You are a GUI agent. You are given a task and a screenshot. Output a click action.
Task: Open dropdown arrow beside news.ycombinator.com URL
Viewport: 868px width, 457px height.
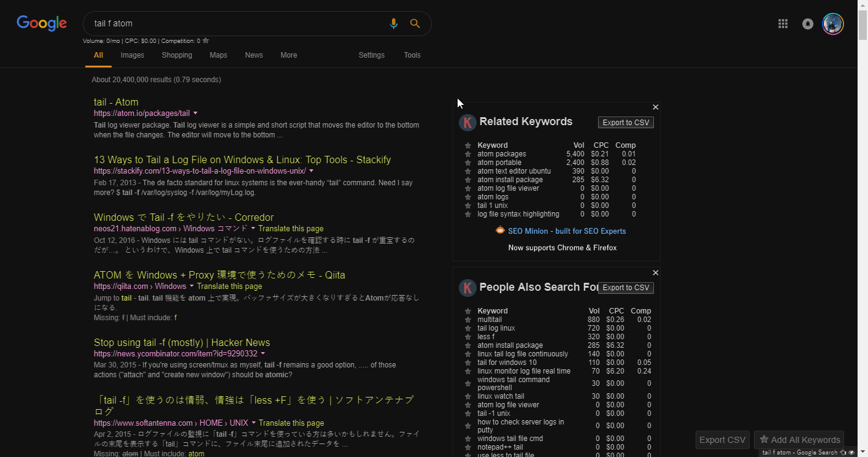pyautogui.click(x=263, y=354)
